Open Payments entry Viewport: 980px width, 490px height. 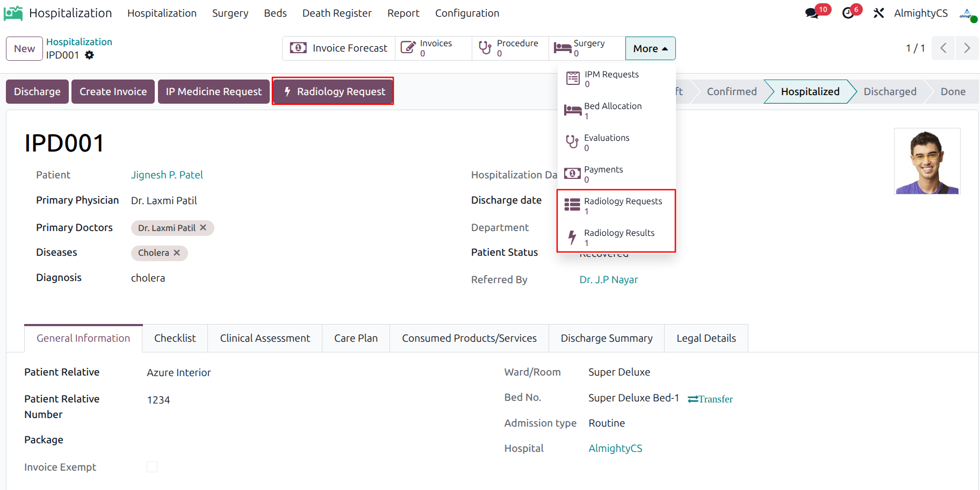[616, 174]
